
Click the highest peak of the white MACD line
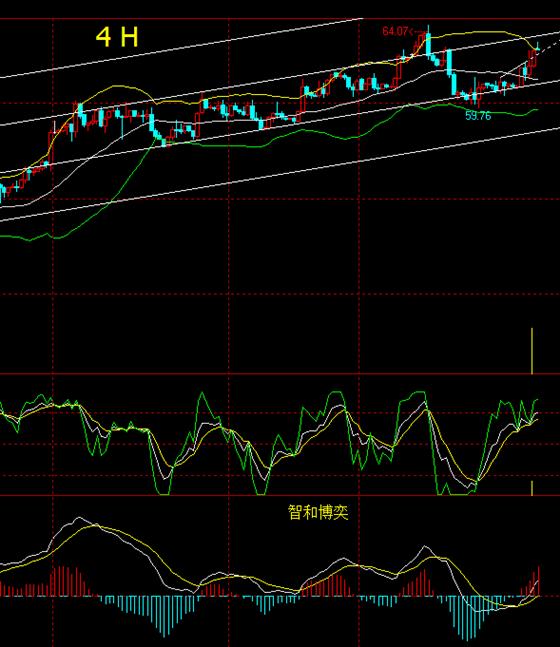coord(79,518)
